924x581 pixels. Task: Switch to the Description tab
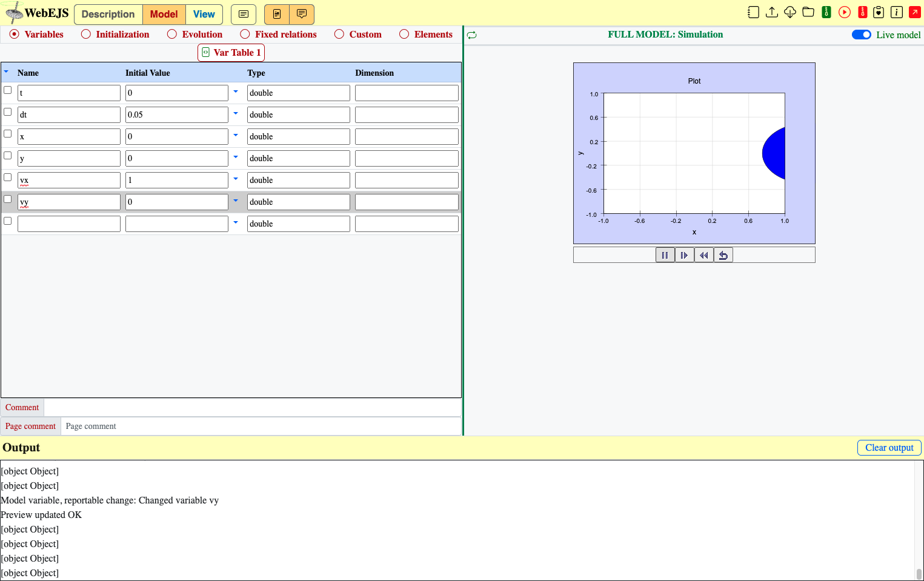click(108, 14)
